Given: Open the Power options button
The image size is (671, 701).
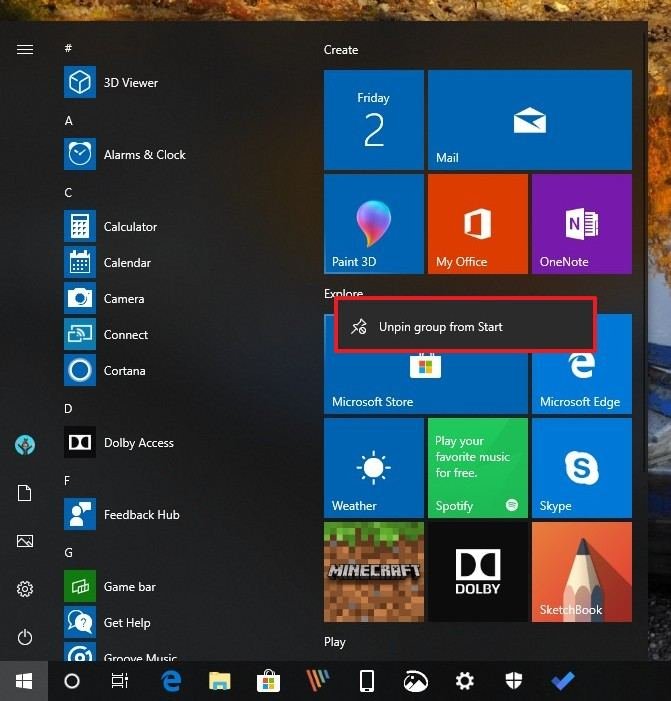Looking at the screenshot, I should coord(25,637).
